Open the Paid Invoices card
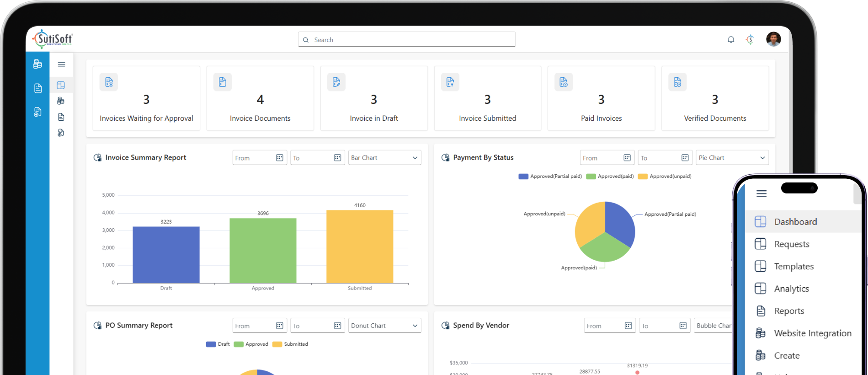Screen dimensions: 868x375 [x=601, y=99]
